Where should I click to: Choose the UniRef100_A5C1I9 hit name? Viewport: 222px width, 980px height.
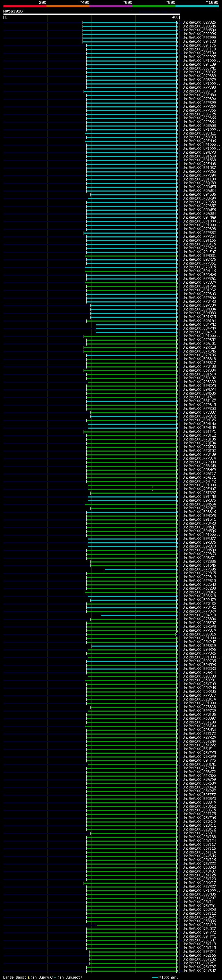coord(199,925)
